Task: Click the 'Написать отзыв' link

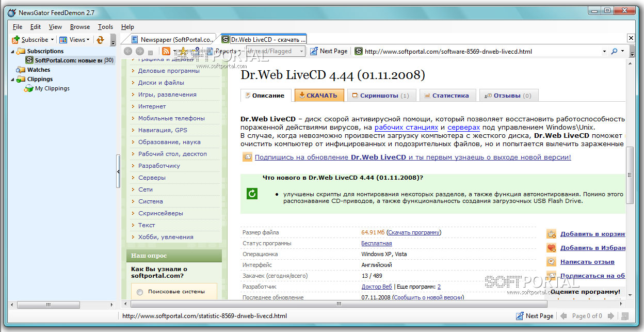Action: (x=587, y=262)
